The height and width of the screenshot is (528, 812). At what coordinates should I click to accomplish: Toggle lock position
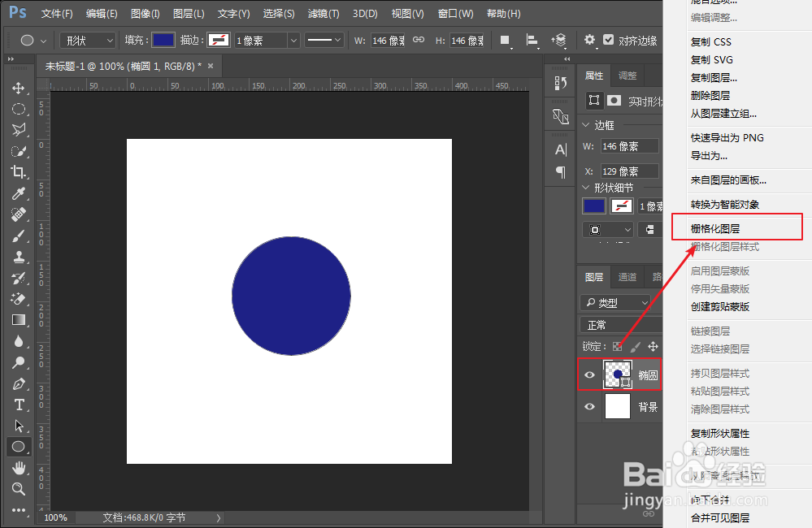pos(653,346)
